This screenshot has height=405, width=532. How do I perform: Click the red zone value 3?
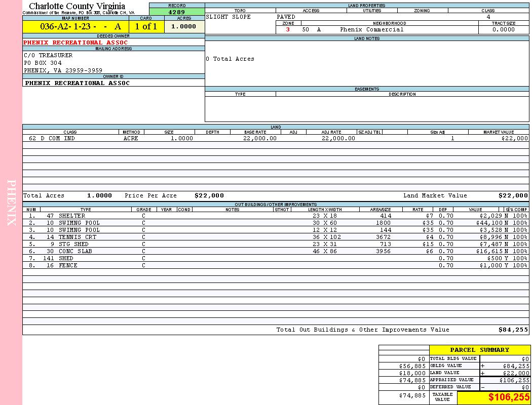pos(288,29)
